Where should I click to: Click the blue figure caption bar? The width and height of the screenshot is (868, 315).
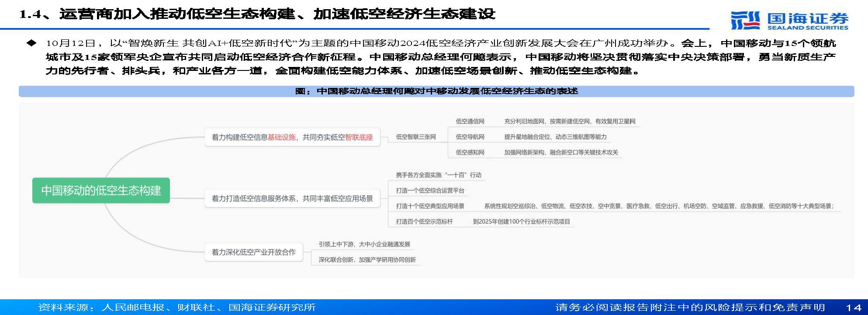436,91
